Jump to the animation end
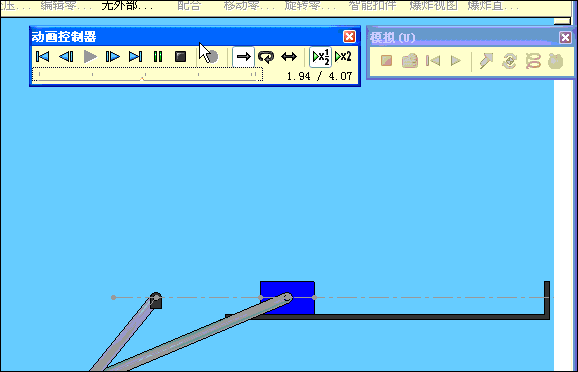Screen dimensions: 578x372 click(x=135, y=57)
